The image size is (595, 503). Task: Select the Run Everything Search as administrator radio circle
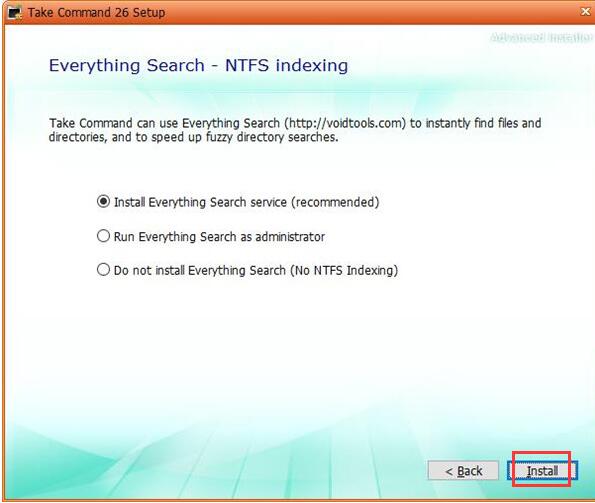pyautogui.click(x=103, y=236)
